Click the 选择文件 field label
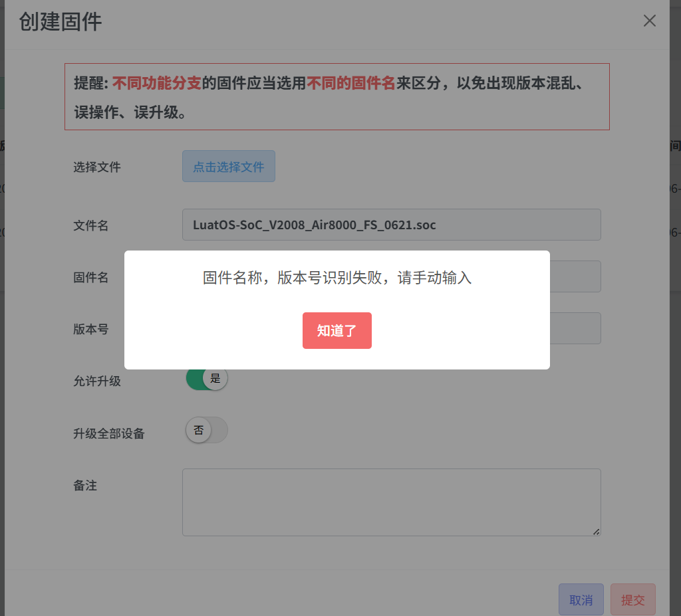 point(97,167)
